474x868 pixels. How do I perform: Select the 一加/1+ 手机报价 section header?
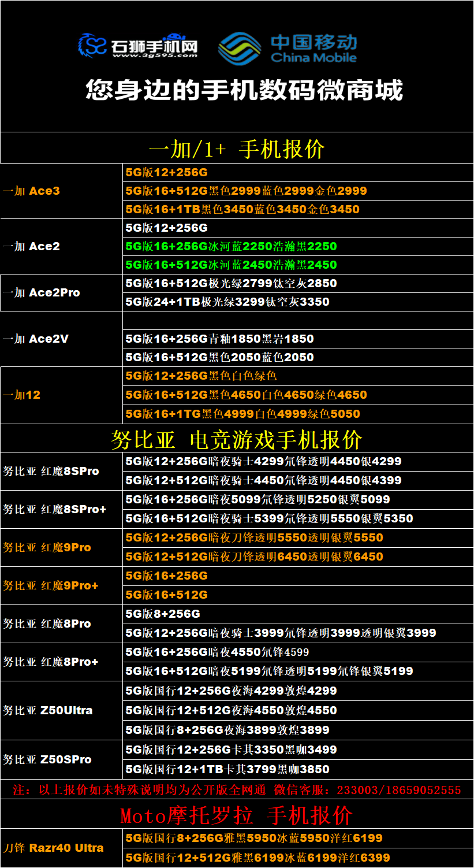(237, 148)
